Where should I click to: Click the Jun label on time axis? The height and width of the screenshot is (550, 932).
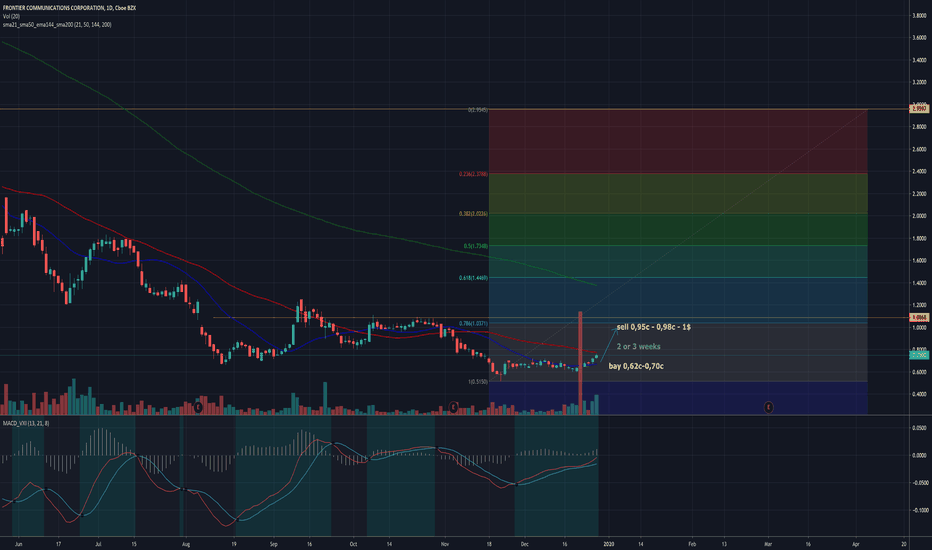(18, 544)
